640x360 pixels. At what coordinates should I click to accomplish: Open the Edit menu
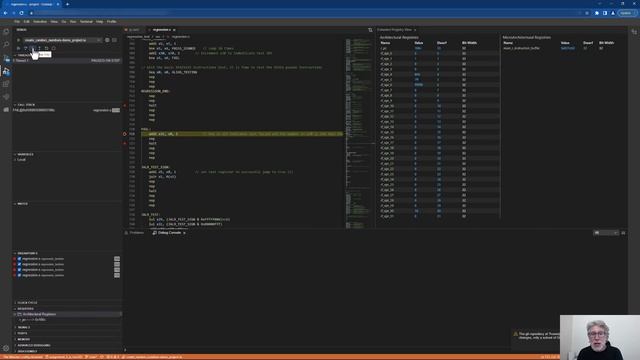pyautogui.click(x=27, y=22)
